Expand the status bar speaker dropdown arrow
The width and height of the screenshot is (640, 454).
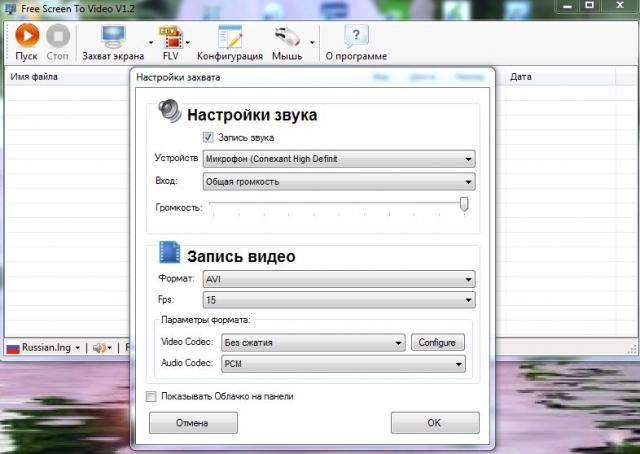pos(109,348)
